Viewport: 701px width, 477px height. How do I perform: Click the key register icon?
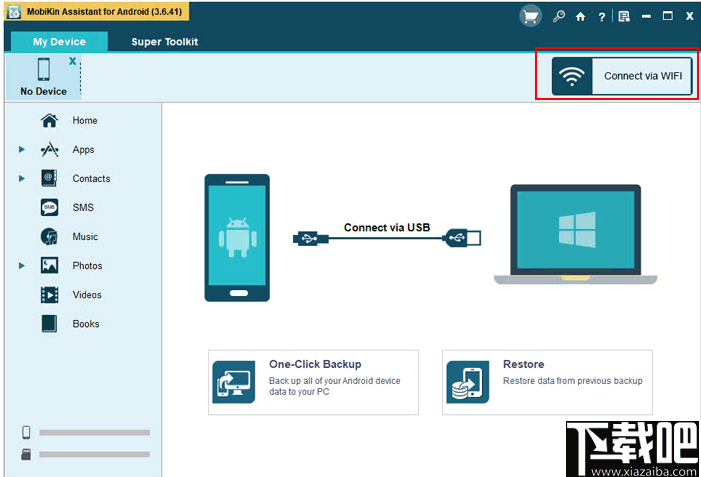558,17
